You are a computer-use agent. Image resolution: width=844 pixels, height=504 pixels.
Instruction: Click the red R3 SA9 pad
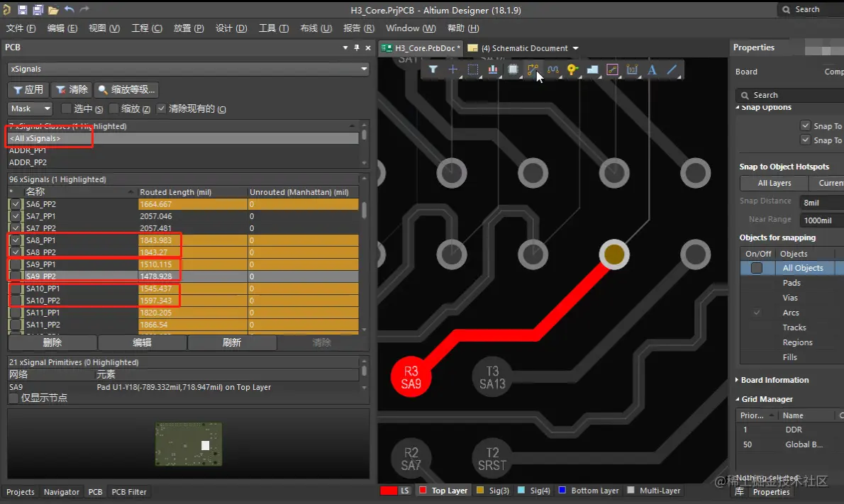pos(411,377)
